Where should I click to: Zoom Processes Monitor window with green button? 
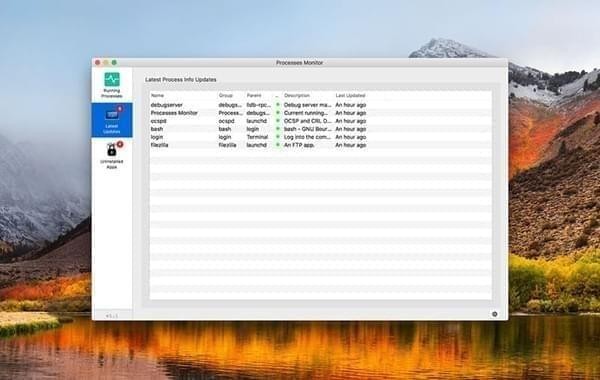tap(114, 62)
